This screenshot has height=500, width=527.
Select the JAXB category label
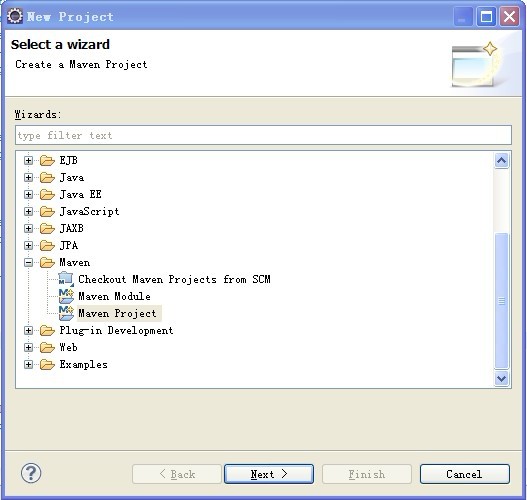point(72,228)
